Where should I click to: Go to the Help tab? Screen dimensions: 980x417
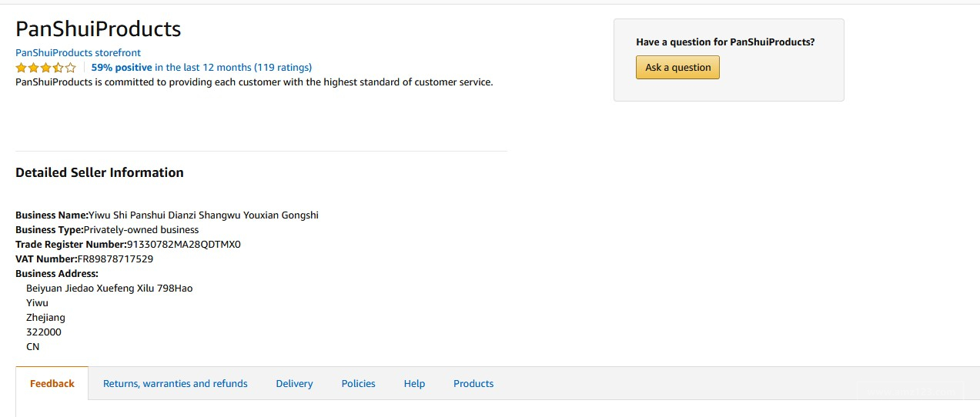[414, 384]
